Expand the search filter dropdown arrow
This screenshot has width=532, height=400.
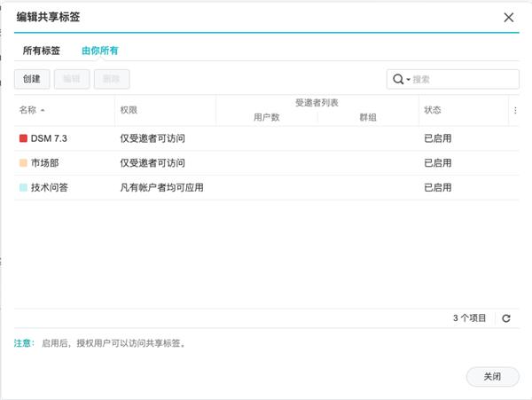click(408, 80)
